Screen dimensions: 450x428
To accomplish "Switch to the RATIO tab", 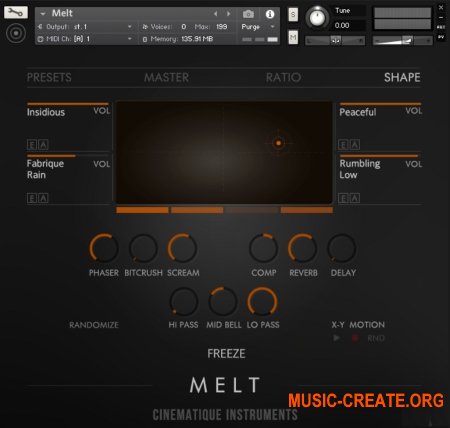I will (x=283, y=77).
